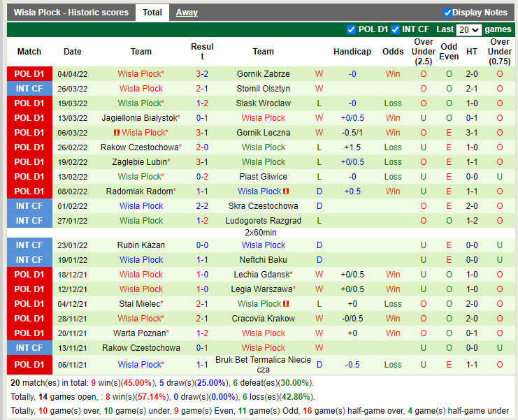
Task: Uncheck the POL D1 league filter
Action: [351, 29]
